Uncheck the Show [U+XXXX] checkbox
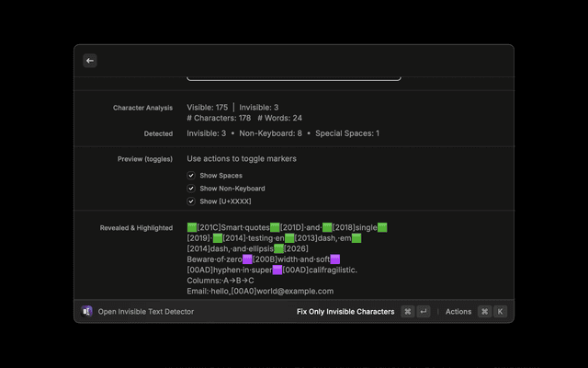Image resolution: width=588 pixels, height=368 pixels. [x=191, y=201]
